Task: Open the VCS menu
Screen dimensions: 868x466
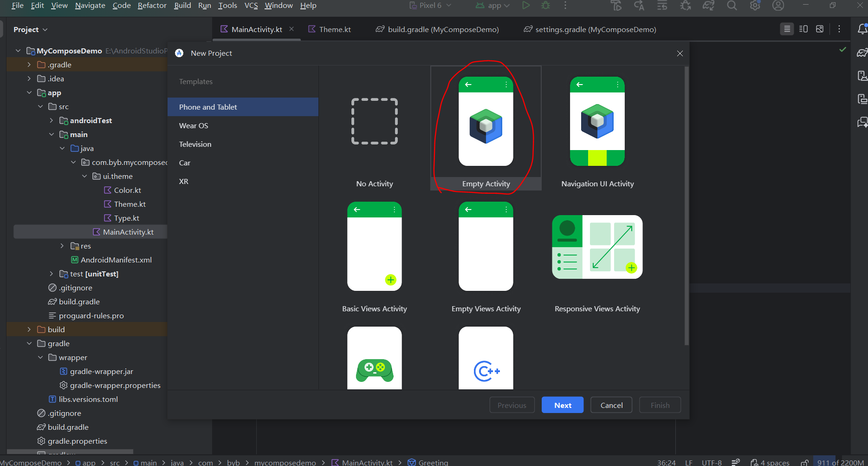Action: (251, 6)
